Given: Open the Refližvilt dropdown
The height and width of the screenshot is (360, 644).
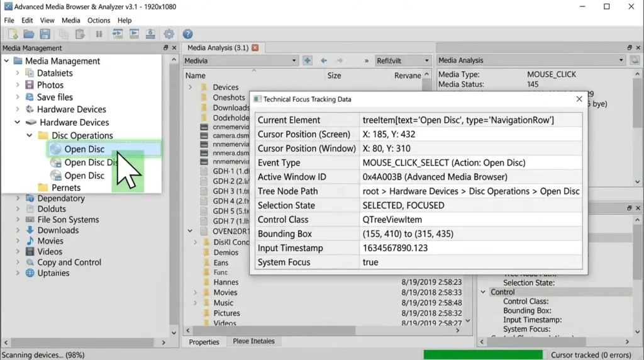Looking at the screenshot, I should (x=427, y=61).
